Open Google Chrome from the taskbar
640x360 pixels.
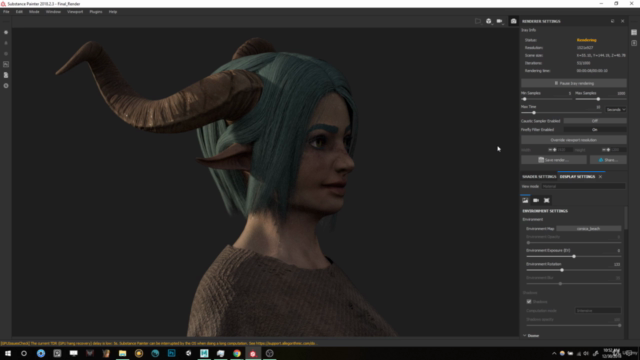[237, 353]
